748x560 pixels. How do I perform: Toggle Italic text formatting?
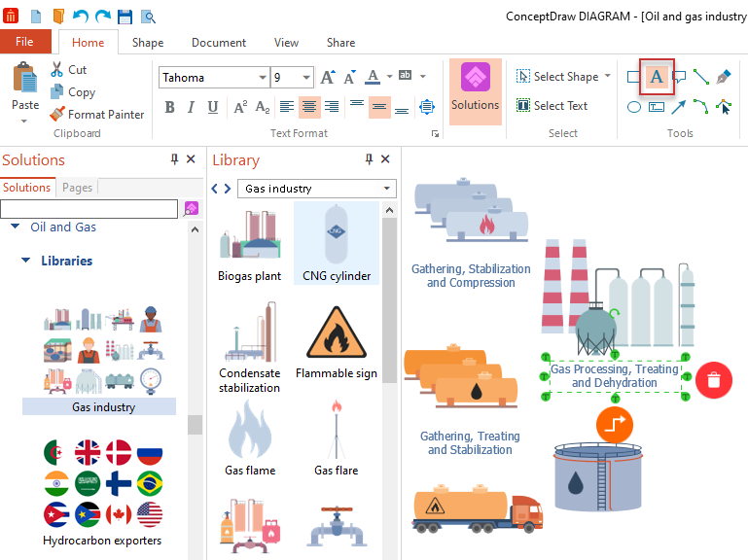192,107
